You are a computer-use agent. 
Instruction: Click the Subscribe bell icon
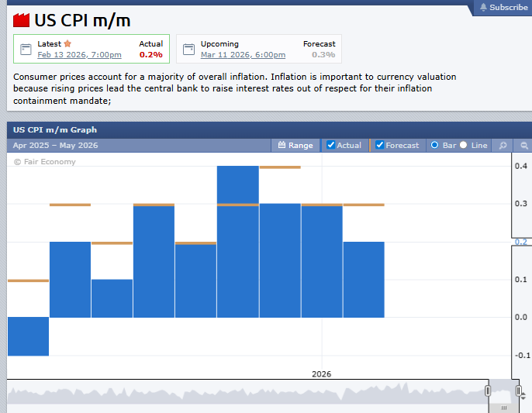[x=483, y=7]
